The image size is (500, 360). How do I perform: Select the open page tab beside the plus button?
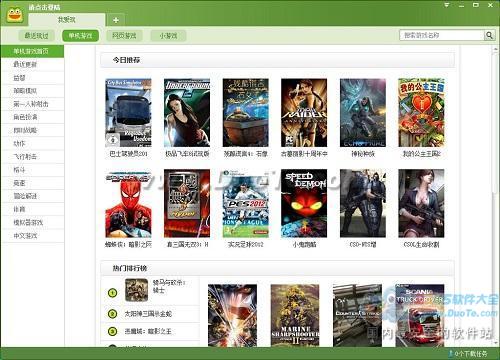(67, 20)
